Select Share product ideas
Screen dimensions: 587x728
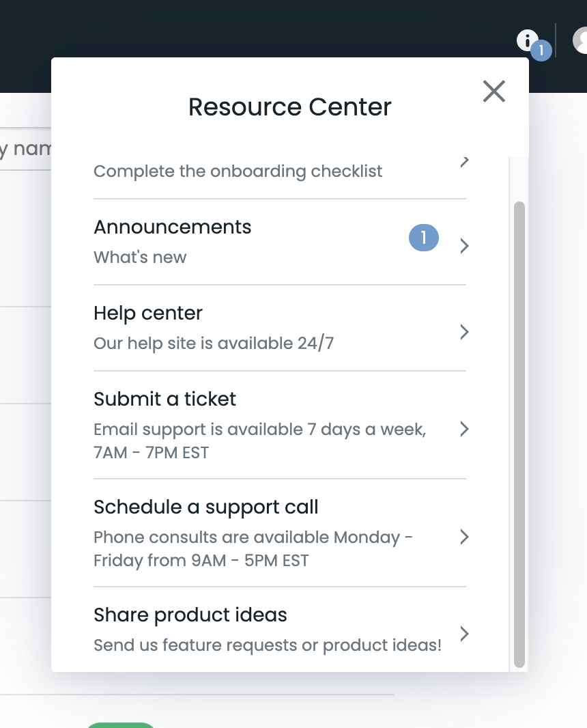(x=190, y=615)
